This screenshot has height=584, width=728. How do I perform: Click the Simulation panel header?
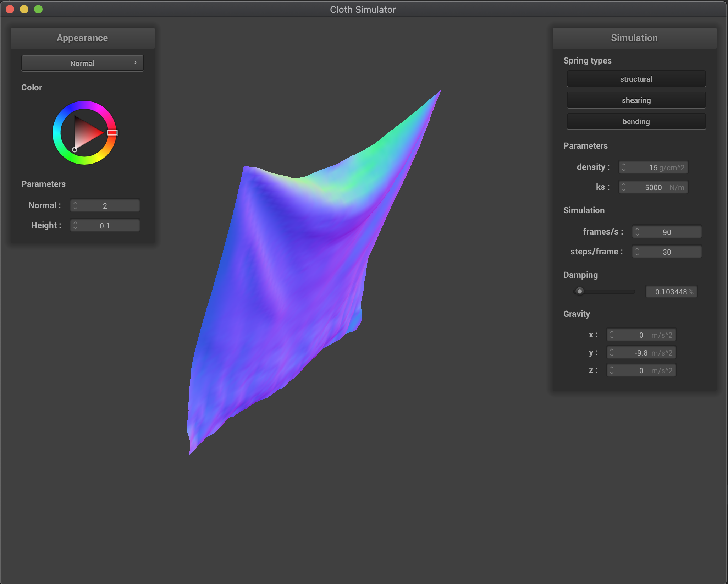[x=634, y=38]
